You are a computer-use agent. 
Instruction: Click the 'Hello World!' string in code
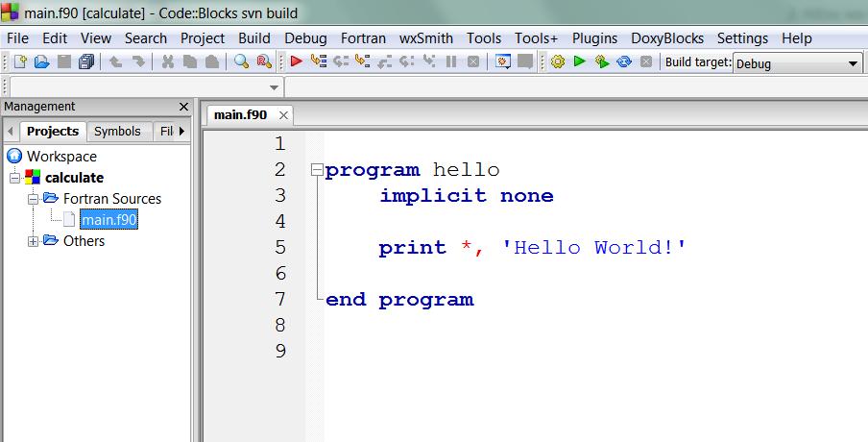point(592,248)
